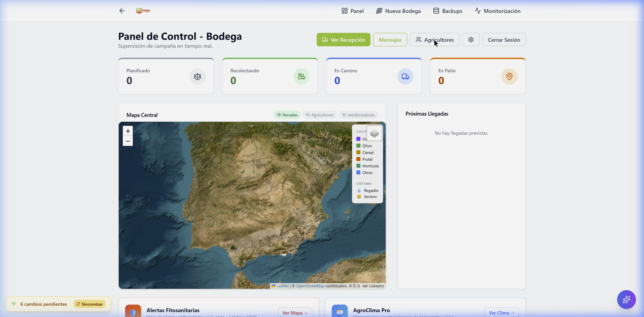Zoom in on the map
The image size is (644, 317).
[x=128, y=131]
